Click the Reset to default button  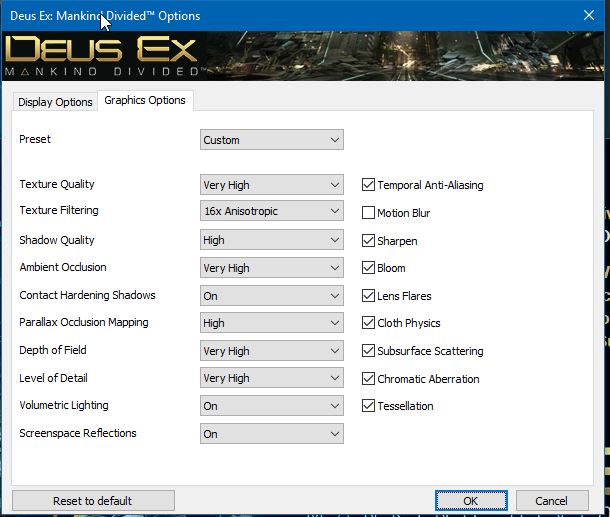[93, 501]
